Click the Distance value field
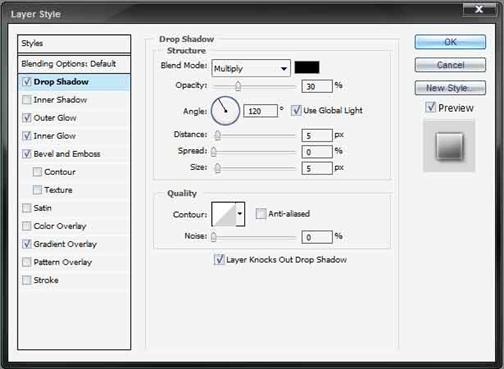 (317, 135)
